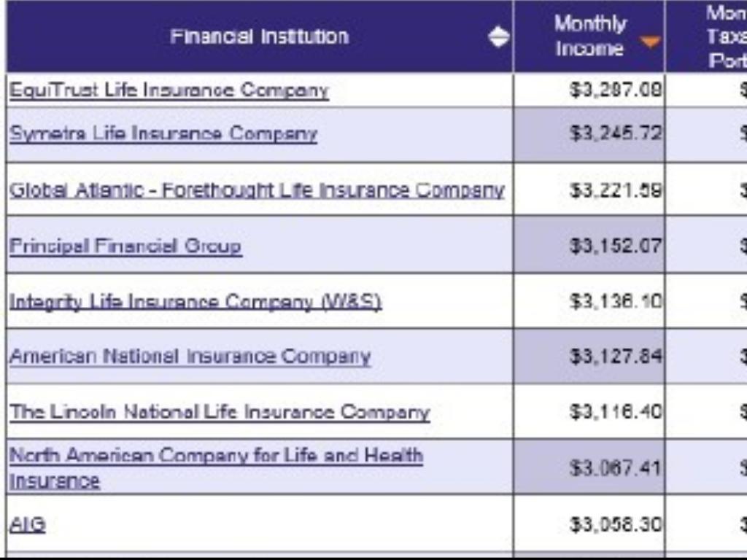The image size is (747, 560).
Task: Sort by Financial Institution column header
Action: click(259, 36)
